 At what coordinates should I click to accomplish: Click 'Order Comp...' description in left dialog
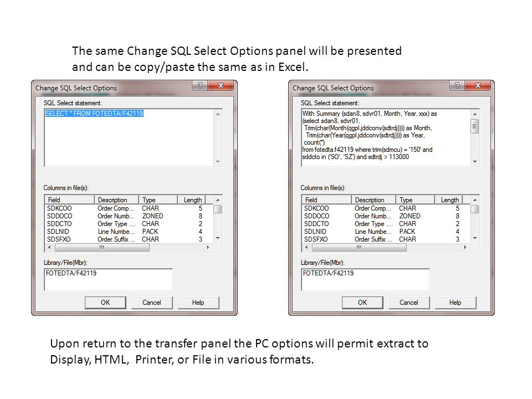(116, 208)
